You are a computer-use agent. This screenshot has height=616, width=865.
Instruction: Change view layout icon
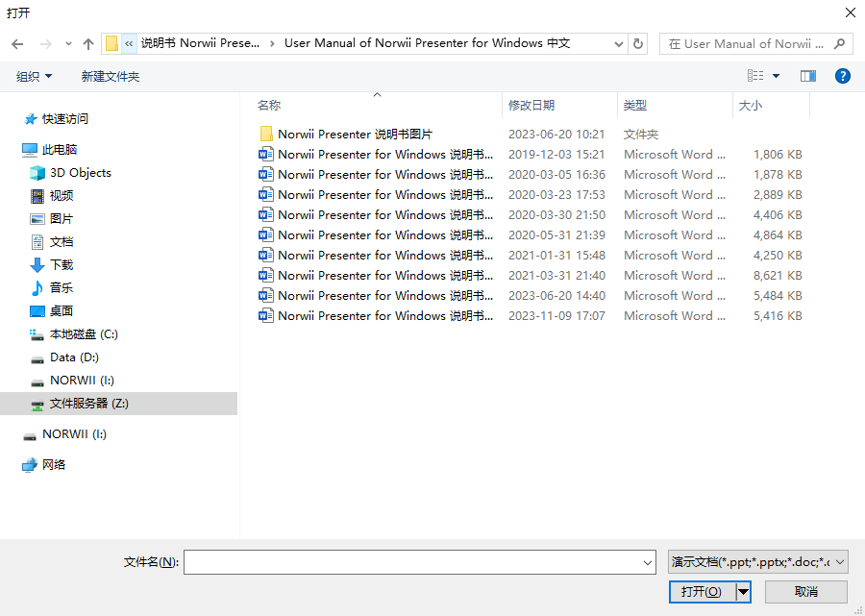tap(755, 76)
